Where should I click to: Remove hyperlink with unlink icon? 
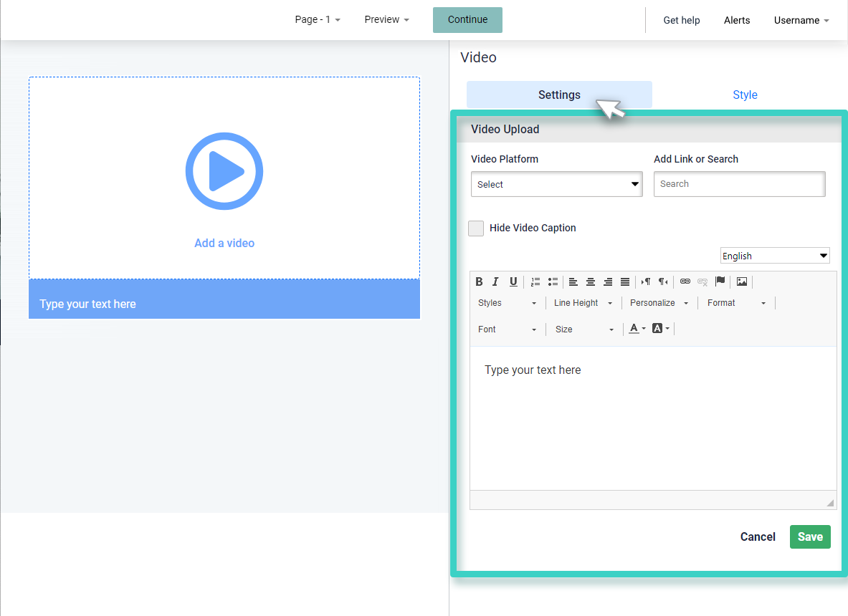point(702,281)
